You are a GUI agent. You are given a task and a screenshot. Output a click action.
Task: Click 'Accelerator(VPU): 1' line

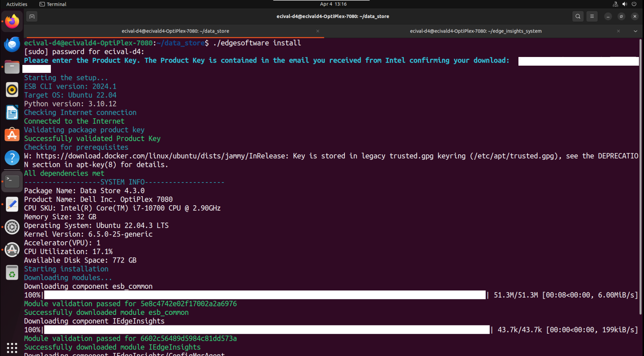[62, 243]
